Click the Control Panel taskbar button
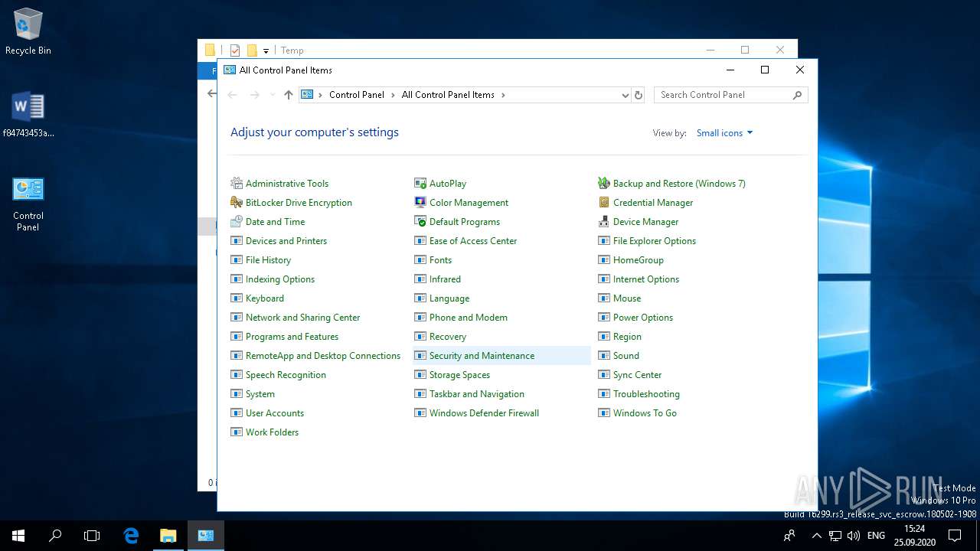 point(205,536)
